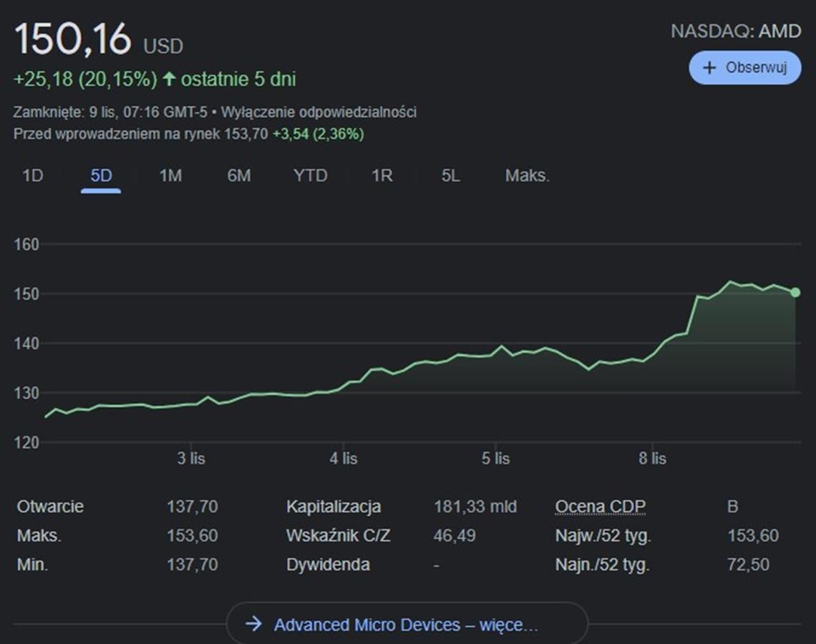Switch chart to the 6M range
Viewport: 816px width, 644px height.
coord(239,176)
